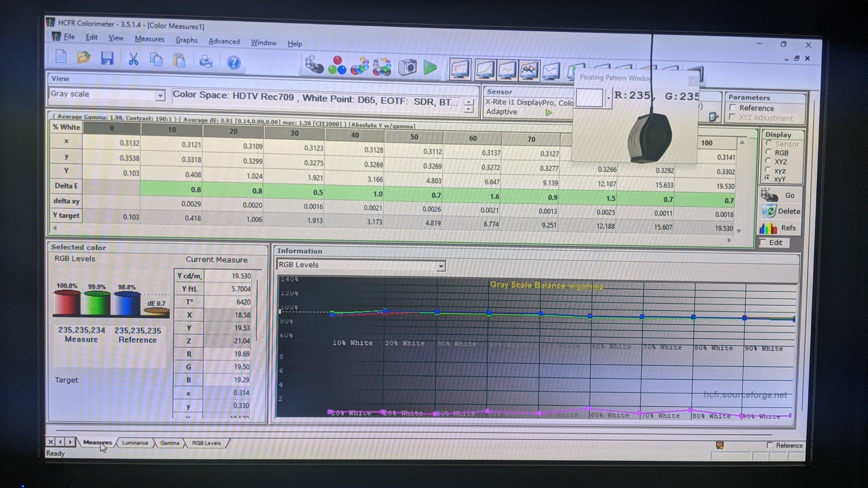This screenshot has width=868, height=488.
Task: Click the blue Help question mark icon
Action: point(233,63)
